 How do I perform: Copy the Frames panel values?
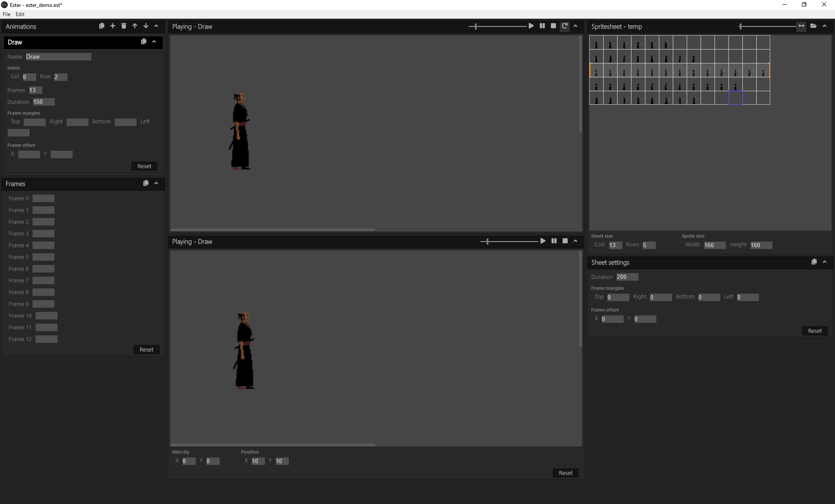(146, 183)
